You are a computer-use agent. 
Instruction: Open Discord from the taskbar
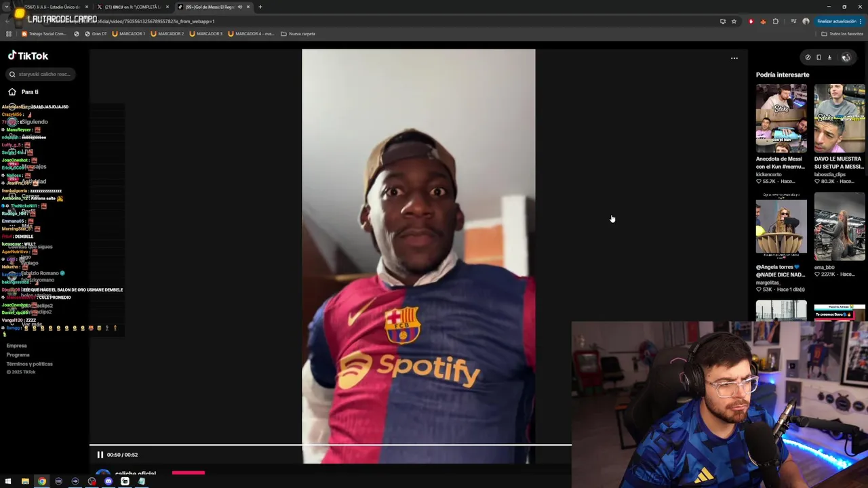[x=108, y=481]
